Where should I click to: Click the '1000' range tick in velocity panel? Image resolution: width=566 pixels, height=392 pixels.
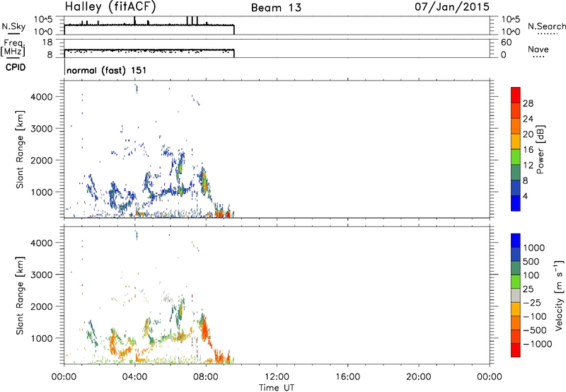click(x=42, y=338)
